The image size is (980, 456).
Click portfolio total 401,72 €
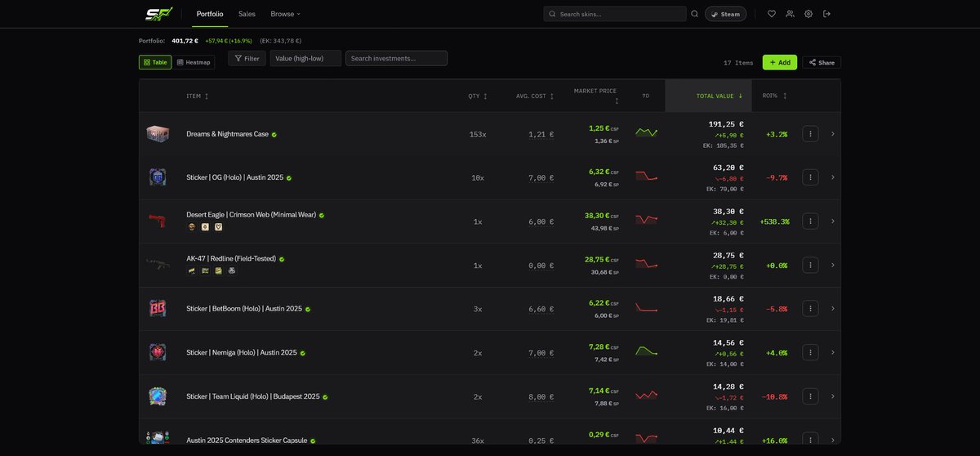tap(185, 41)
